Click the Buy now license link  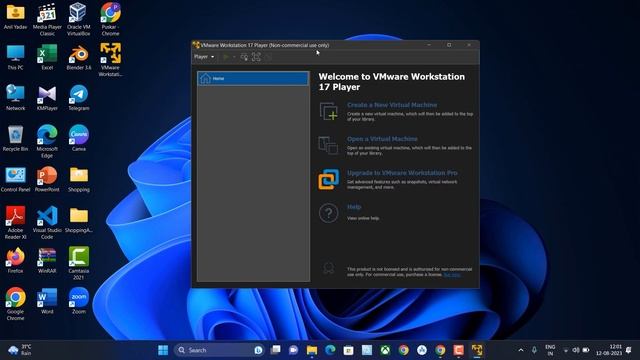[452, 275]
